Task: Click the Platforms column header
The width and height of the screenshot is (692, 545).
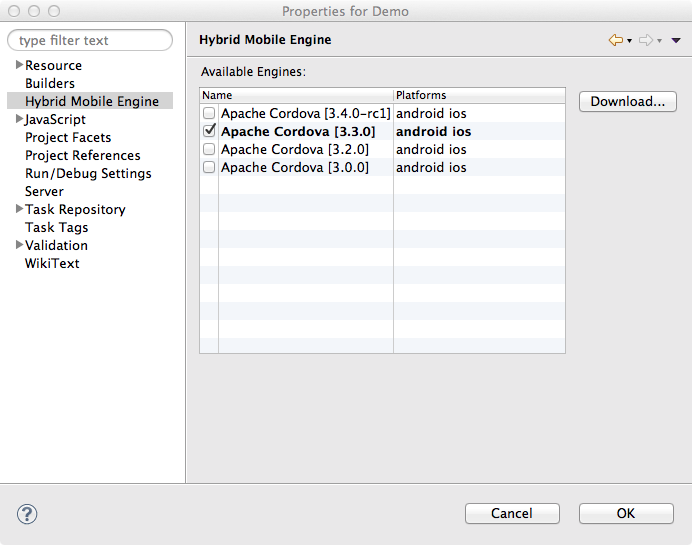Action: 479,95
